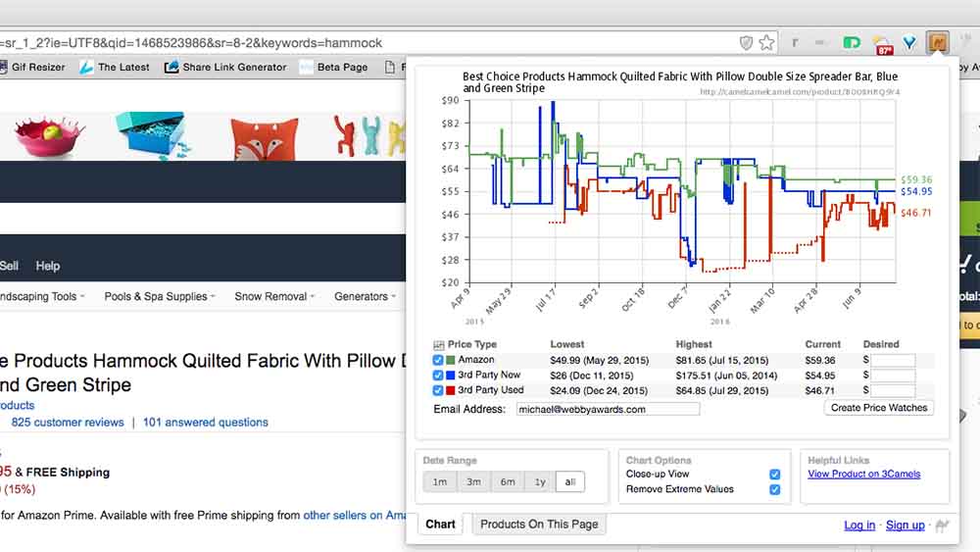Click the Camelizer extension icon in toolbar
980x552 pixels.
(x=938, y=43)
